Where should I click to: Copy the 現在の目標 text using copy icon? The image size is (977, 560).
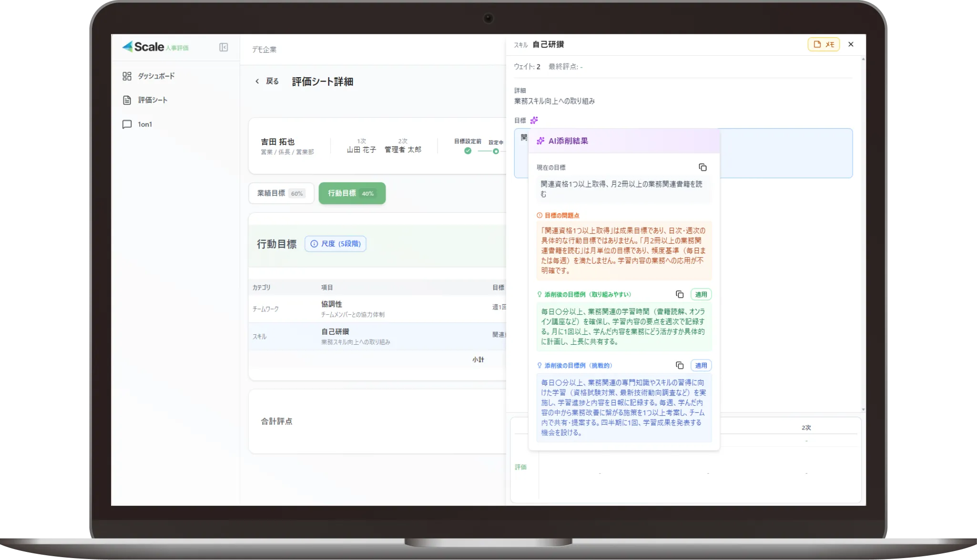coord(703,167)
